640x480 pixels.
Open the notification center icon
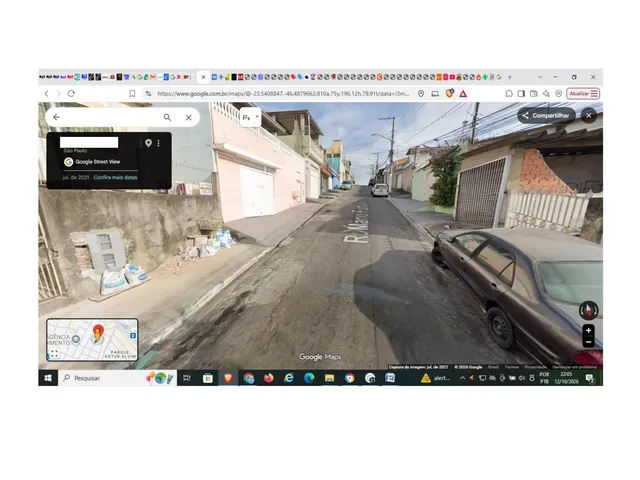[x=589, y=378]
